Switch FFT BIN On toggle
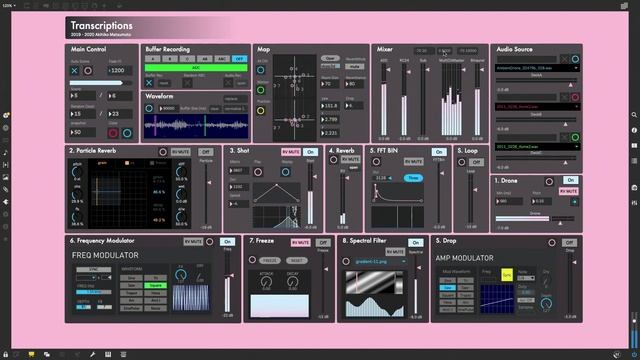Image resolution: width=640 pixels, height=360 pixels. (439, 152)
